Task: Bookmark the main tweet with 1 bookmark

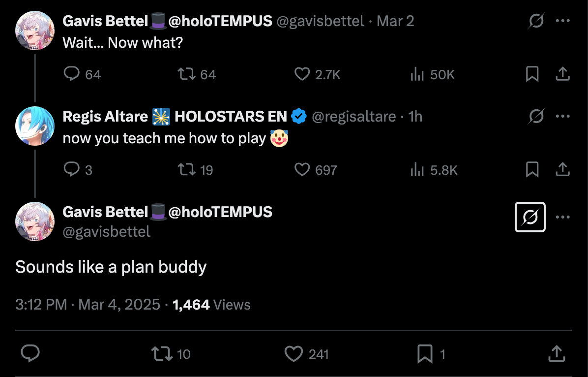Action: click(424, 354)
